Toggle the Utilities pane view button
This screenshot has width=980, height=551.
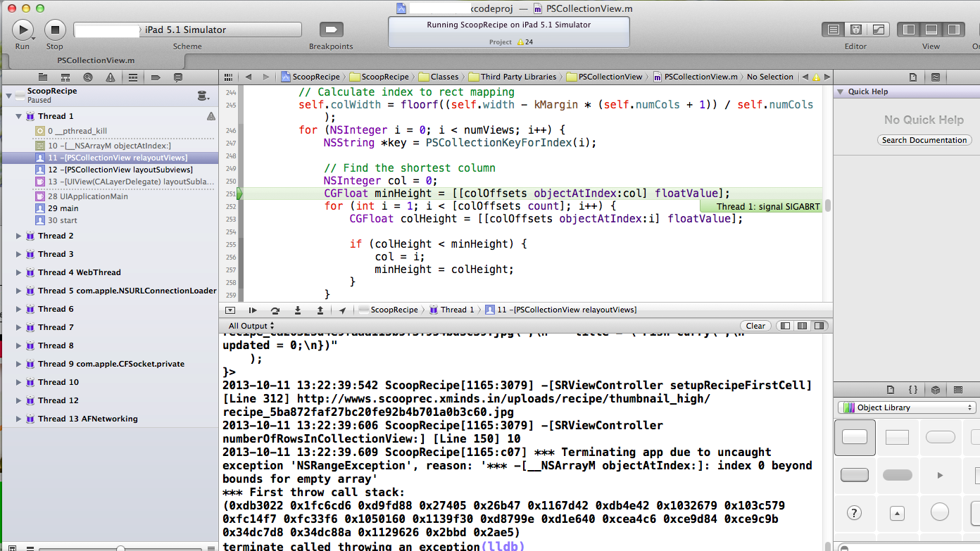tap(954, 30)
